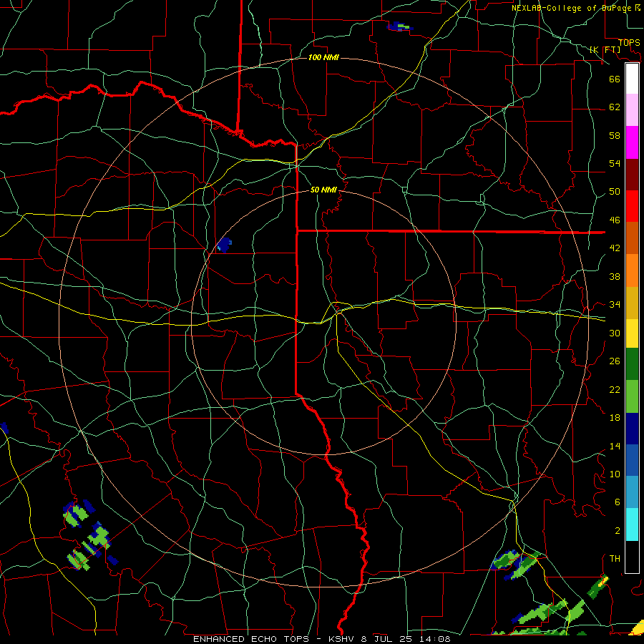Viewport: 644px width, 644px height.
Task: Click the "ENHANCED ECHO TOPS" product title
Action: [251, 639]
